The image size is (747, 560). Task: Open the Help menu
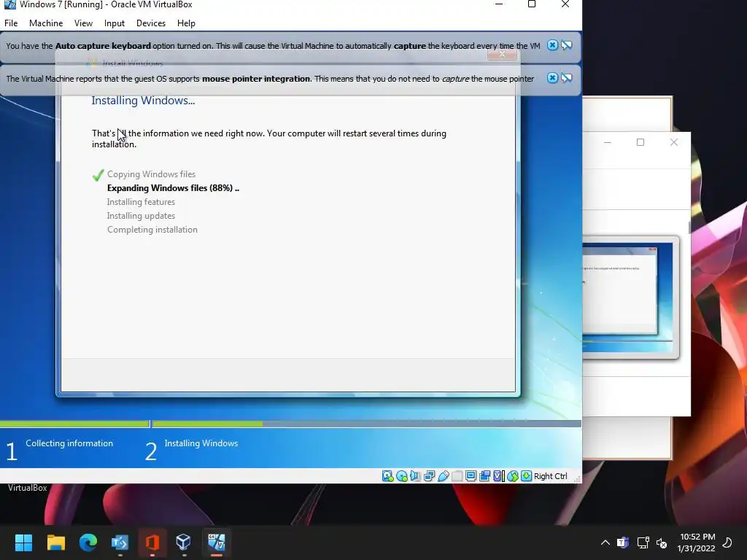click(x=186, y=23)
